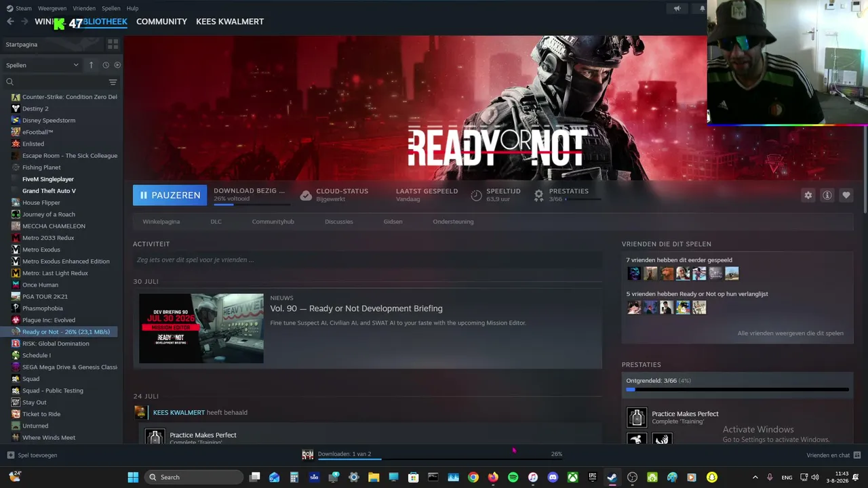Toggle the ready-to-play filter icon

point(117,65)
